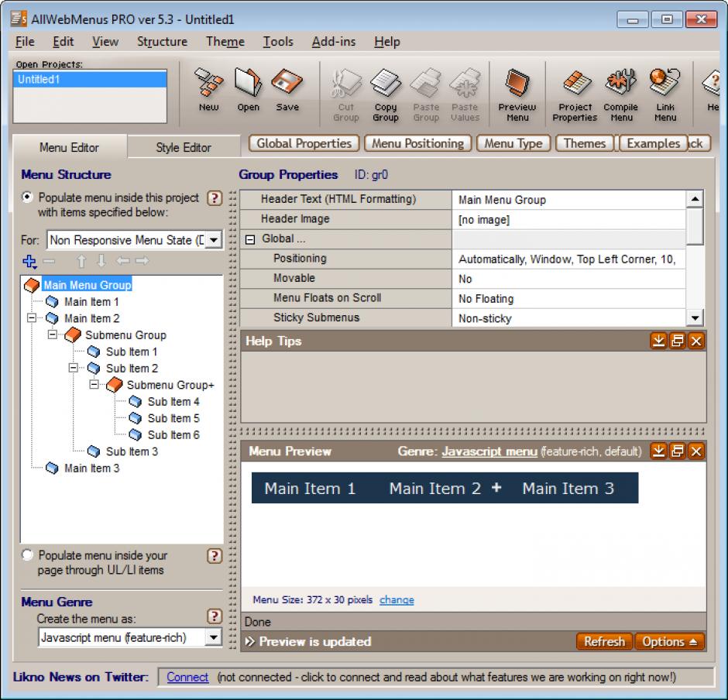Click the Javascript menu genre link
Image resolution: width=728 pixels, height=700 pixels.
pos(489,451)
